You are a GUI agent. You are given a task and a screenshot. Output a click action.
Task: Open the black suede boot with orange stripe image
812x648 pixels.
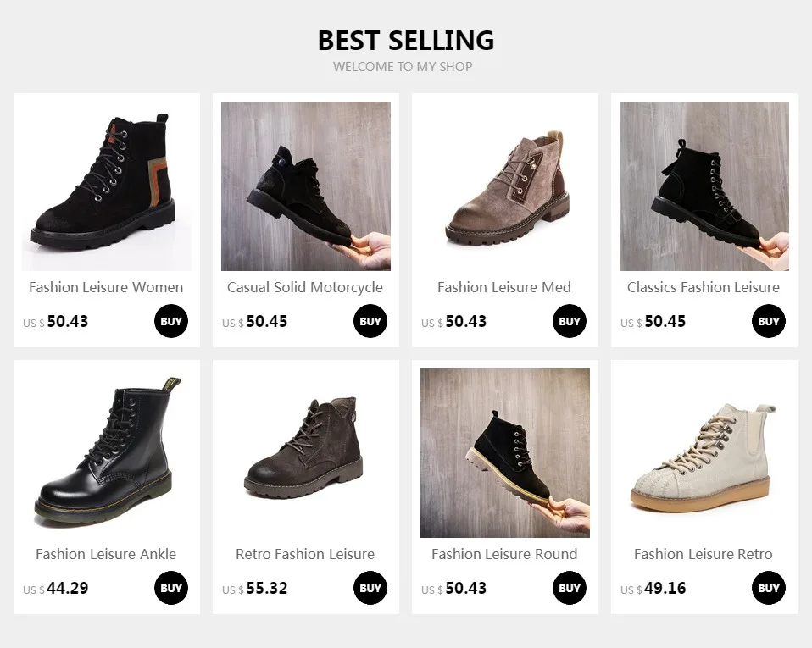(x=107, y=186)
